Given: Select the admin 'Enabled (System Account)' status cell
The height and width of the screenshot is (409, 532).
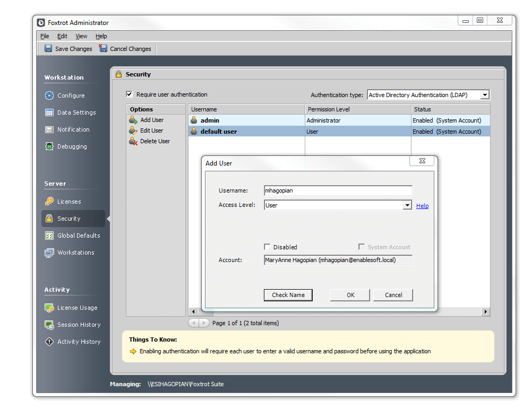Looking at the screenshot, I should (x=451, y=120).
